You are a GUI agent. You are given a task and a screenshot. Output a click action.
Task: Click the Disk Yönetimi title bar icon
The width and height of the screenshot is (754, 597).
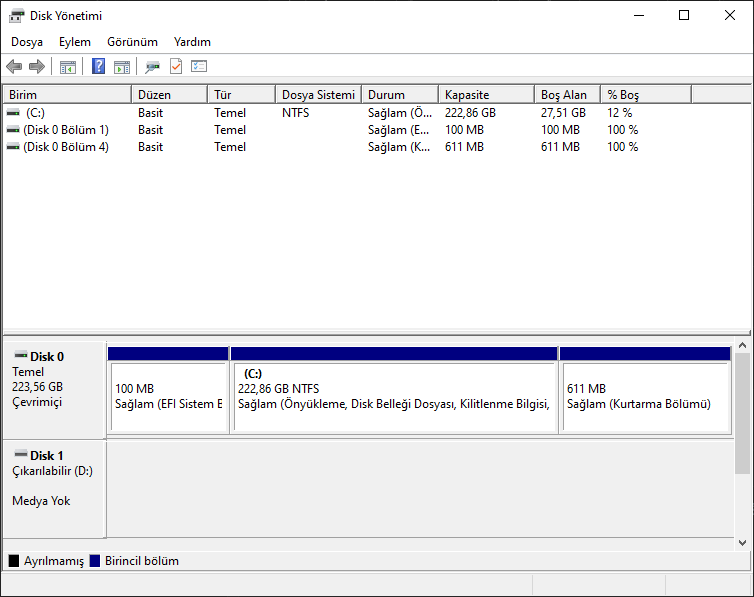[x=16, y=16]
